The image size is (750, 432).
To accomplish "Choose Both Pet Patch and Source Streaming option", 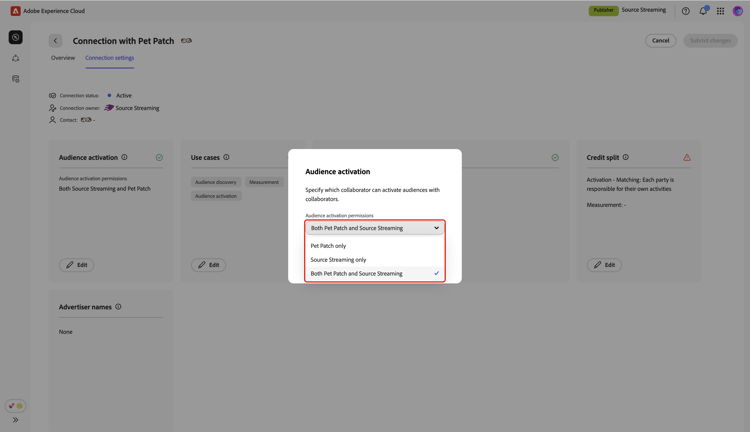I will click(375, 274).
